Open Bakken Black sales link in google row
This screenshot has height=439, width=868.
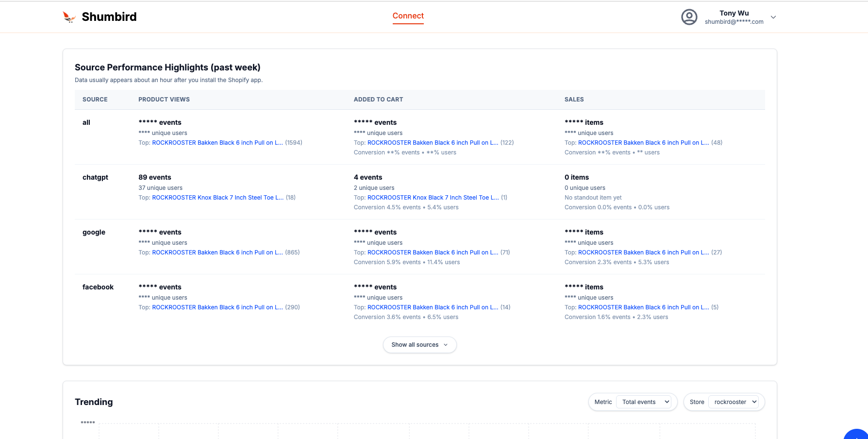[x=643, y=252]
